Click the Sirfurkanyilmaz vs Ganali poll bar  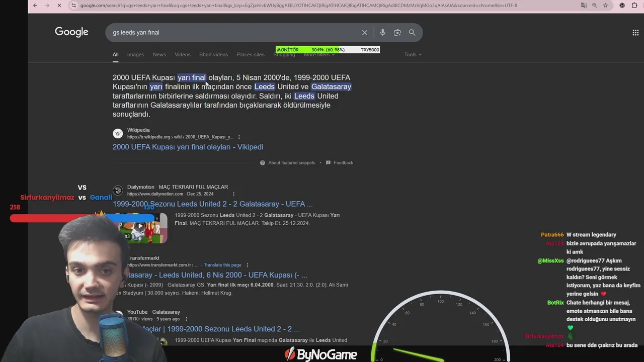pyautogui.click(x=82, y=218)
